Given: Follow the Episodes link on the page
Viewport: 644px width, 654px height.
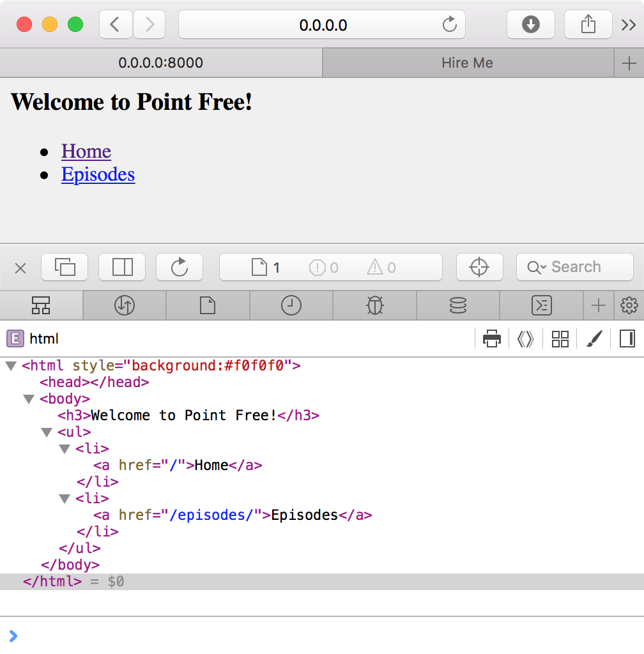Looking at the screenshot, I should [x=98, y=174].
